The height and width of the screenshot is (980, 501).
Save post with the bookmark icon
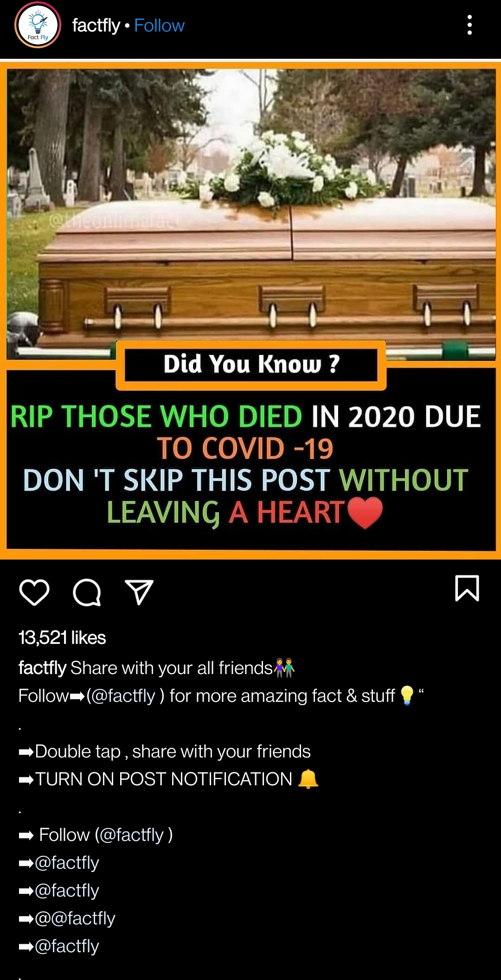tap(467, 588)
